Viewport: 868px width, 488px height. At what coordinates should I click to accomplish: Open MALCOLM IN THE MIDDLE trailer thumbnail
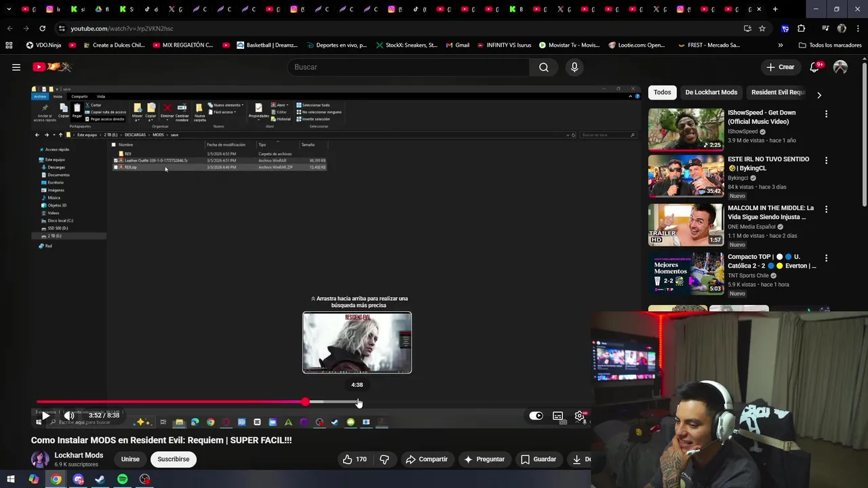click(686, 225)
